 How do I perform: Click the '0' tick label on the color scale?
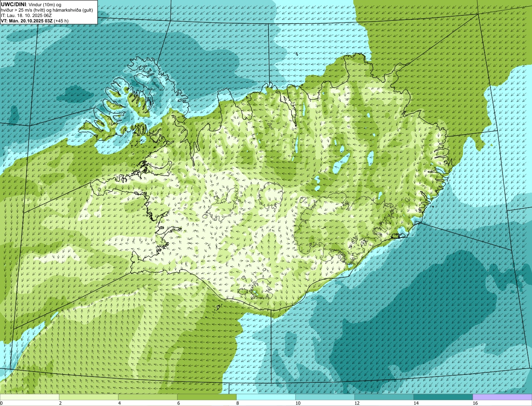click(x=2, y=403)
